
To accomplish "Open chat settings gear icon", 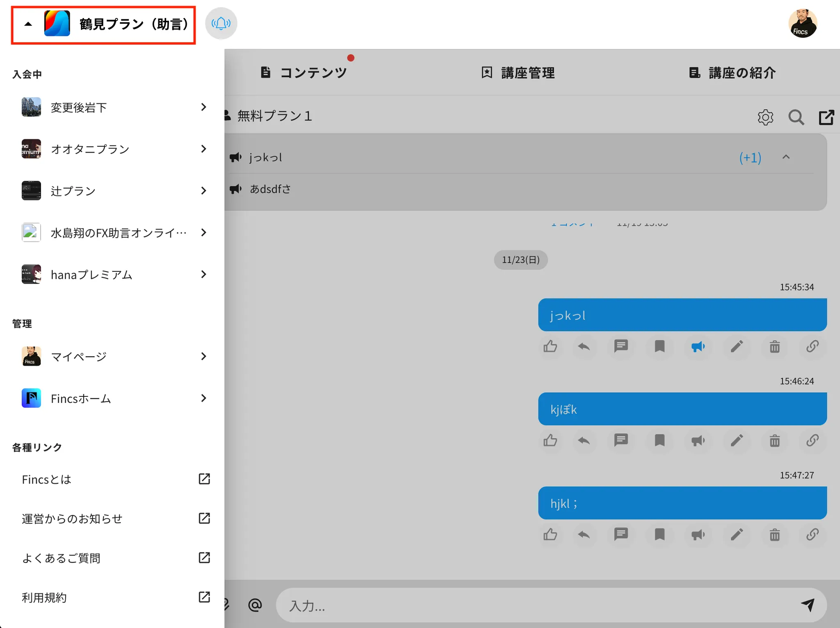I will [x=765, y=117].
